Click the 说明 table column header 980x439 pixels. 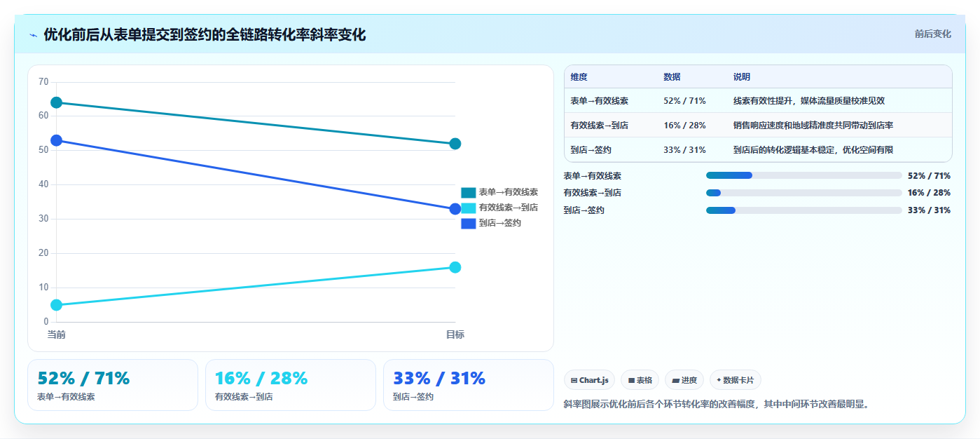(x=742, y=77)
